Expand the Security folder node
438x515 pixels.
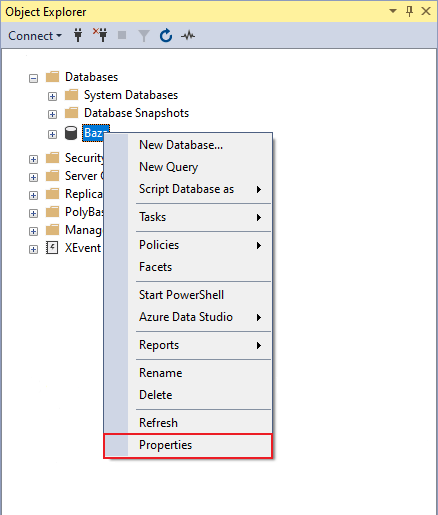coord(33,160)
